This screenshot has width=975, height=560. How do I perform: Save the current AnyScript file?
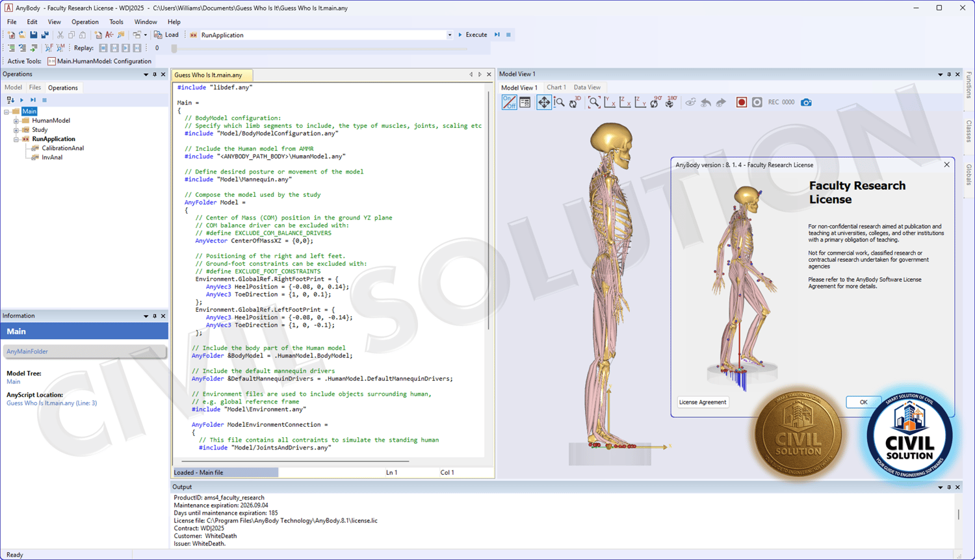point(33,35)
